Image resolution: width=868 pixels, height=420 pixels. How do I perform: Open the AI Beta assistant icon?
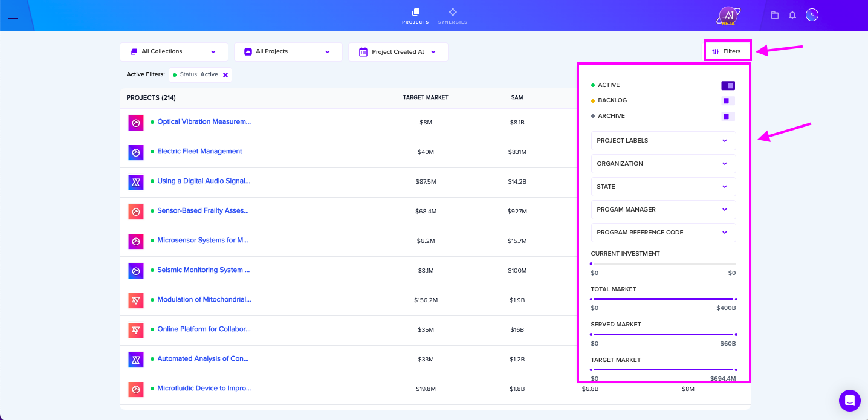coord(728,16)
